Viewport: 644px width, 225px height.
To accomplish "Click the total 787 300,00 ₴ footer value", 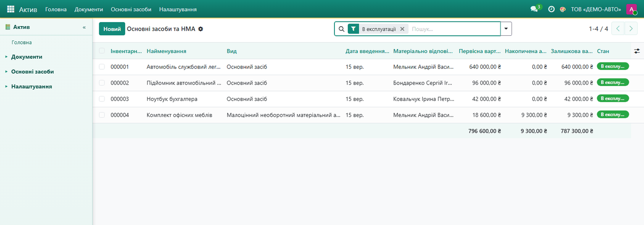I will click(x=577, y=131).
